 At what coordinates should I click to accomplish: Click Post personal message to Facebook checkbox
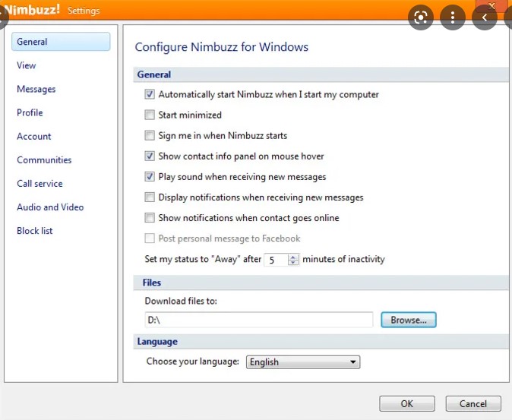tap(150, 238)
